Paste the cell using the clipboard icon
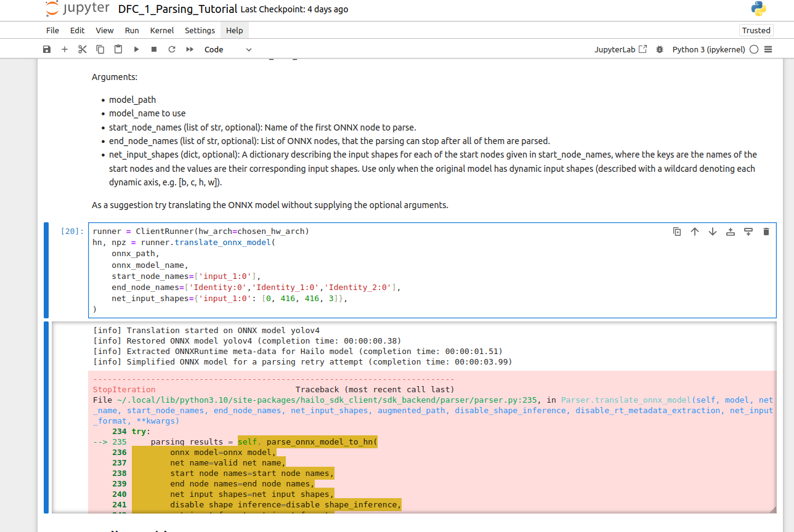794x532 pixels. tap(118, 49)
